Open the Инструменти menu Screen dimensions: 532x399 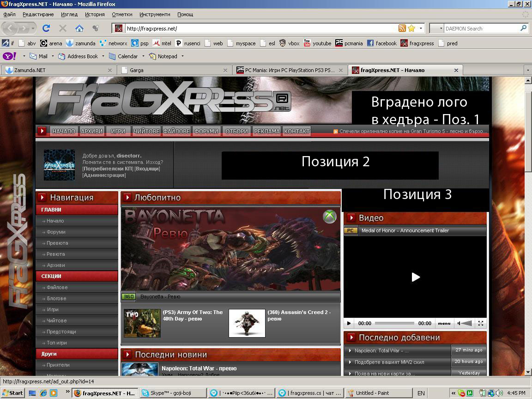155,14
